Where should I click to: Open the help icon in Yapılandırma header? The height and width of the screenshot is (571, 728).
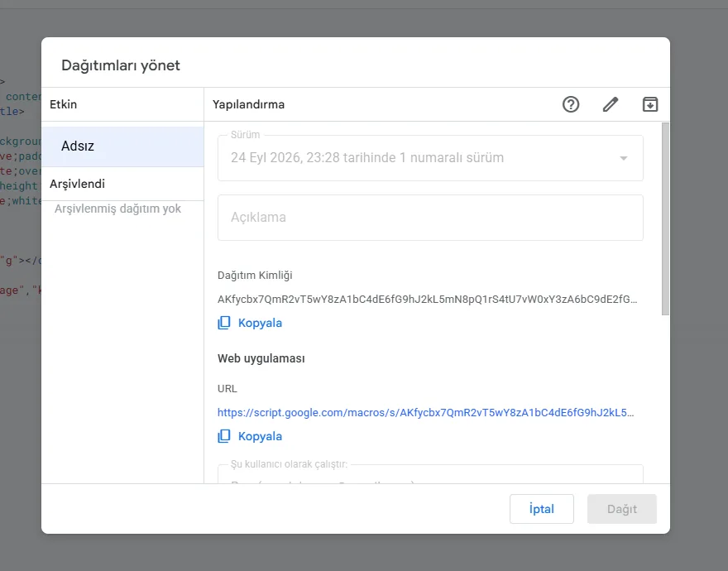click(571, 104)
